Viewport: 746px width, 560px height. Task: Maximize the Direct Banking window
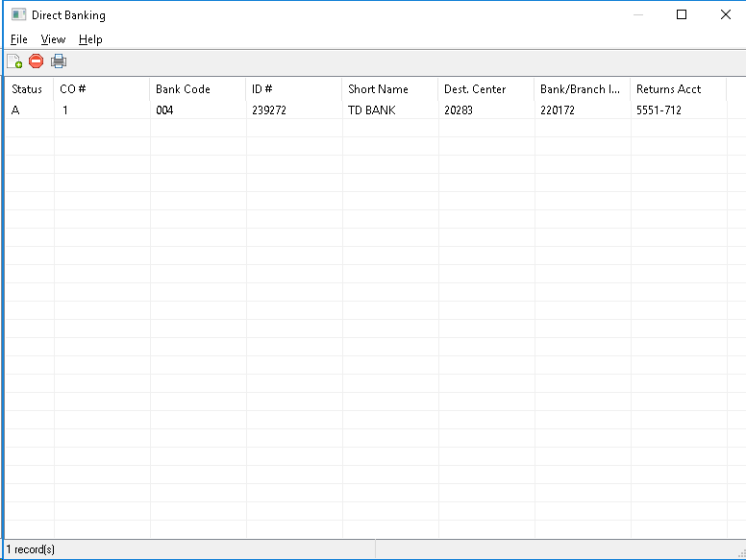[682, 14]
